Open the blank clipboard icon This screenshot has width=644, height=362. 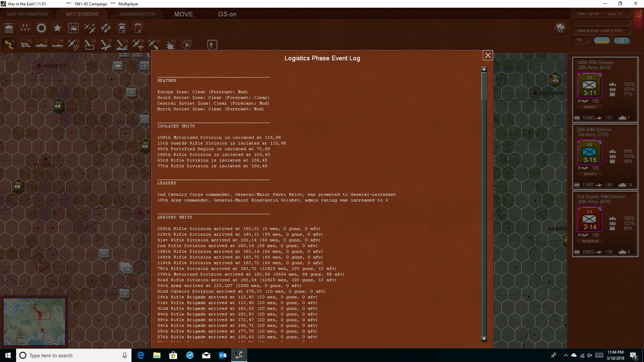click(138, 28)
